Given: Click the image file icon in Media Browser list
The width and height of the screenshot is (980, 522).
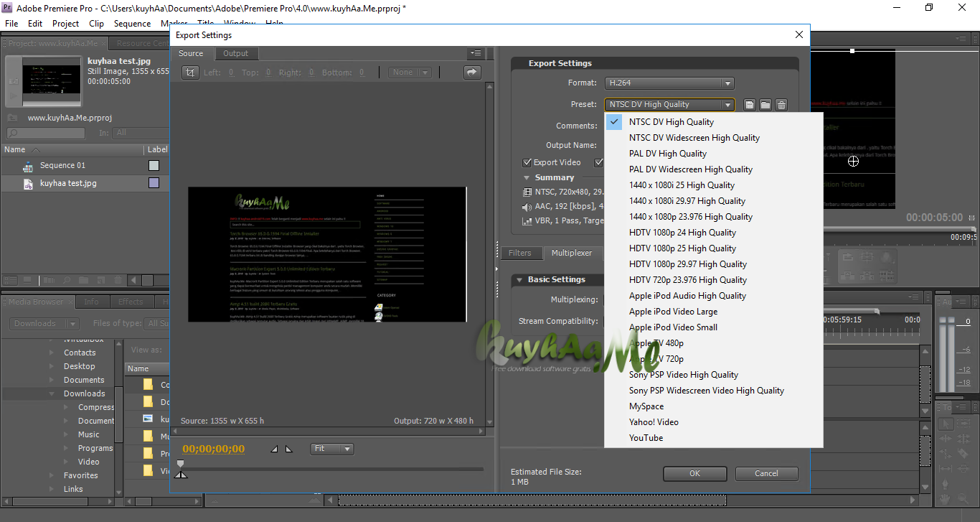Looking at the screenshot, I should [x=149, y=419].
